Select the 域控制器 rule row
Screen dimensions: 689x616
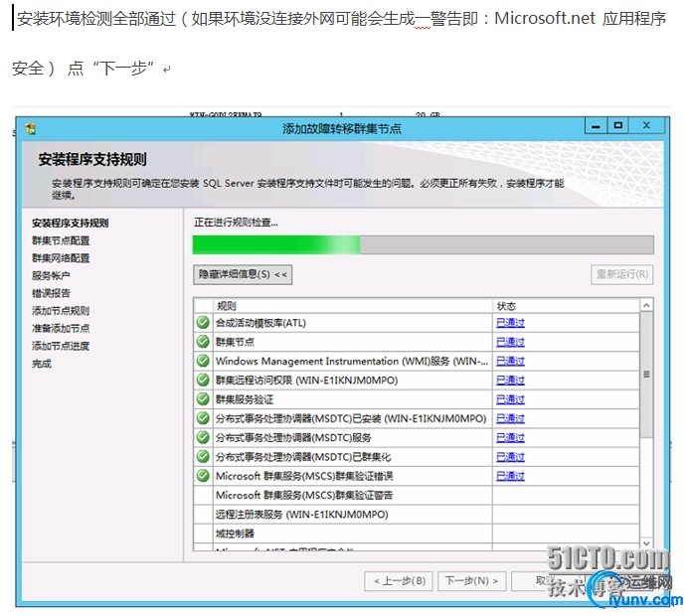pyautogui.click(x=417, y=534)
